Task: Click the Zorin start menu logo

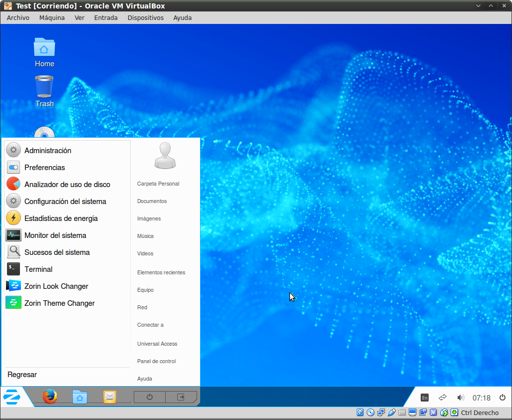Action: [11, 397]
